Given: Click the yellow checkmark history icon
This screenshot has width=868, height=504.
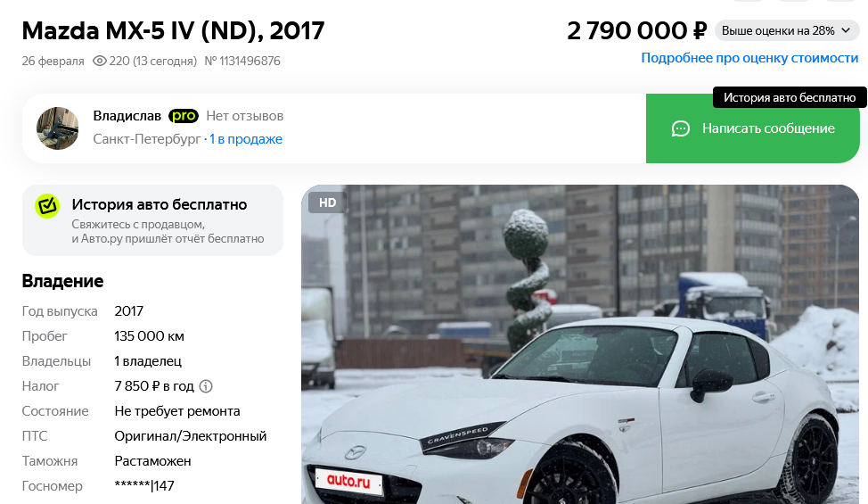Looking at the screenshot, I should tap(47, 206).
